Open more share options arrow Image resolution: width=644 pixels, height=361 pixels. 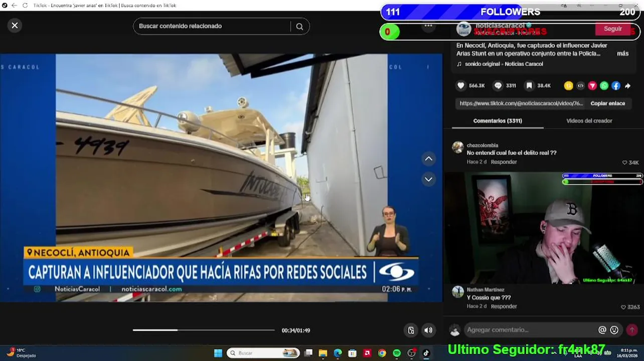[x=627, y=86]
